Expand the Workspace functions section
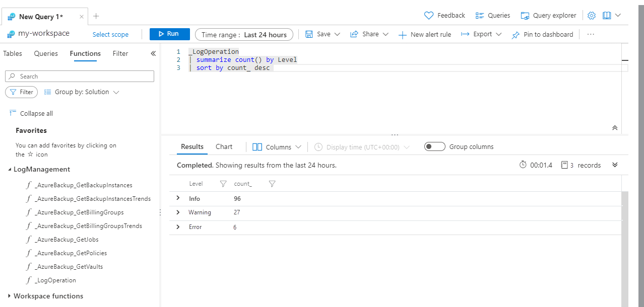This screenshot has width=644, height=307. (10, 296)
